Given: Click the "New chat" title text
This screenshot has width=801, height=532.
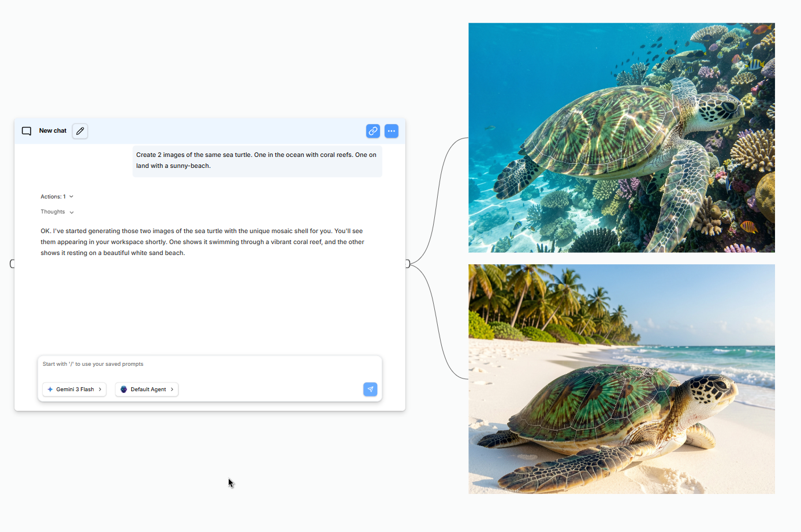Looking at the screenshot, I should pos(53,131).
